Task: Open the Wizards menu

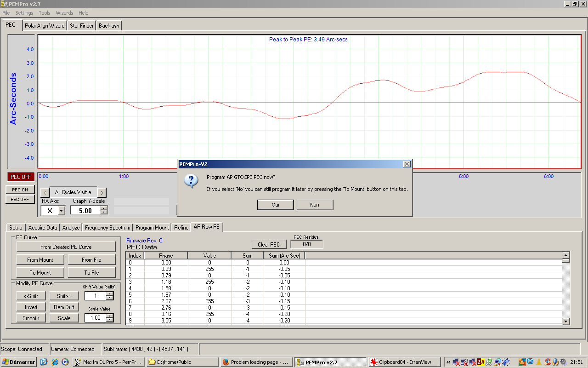Action: click(64, 13)
